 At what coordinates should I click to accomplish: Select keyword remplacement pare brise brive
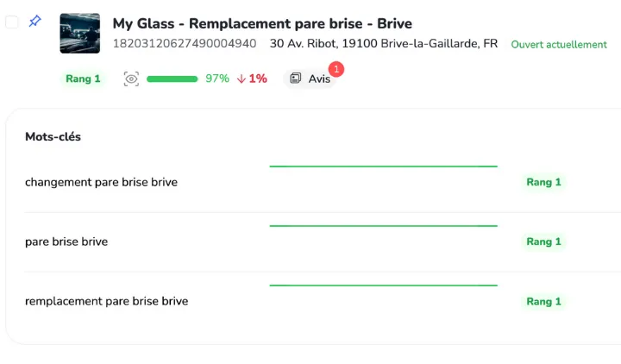click(106, 301)
